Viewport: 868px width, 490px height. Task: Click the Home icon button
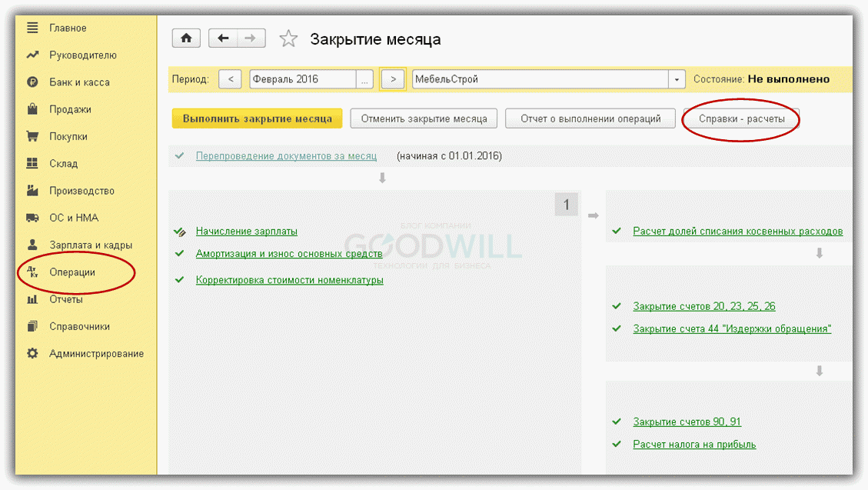186,38
